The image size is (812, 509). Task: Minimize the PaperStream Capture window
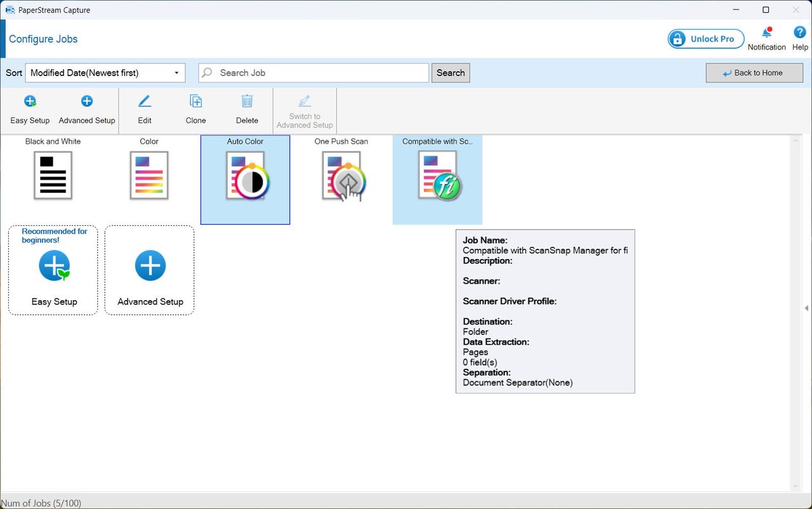tap(736, 10)
